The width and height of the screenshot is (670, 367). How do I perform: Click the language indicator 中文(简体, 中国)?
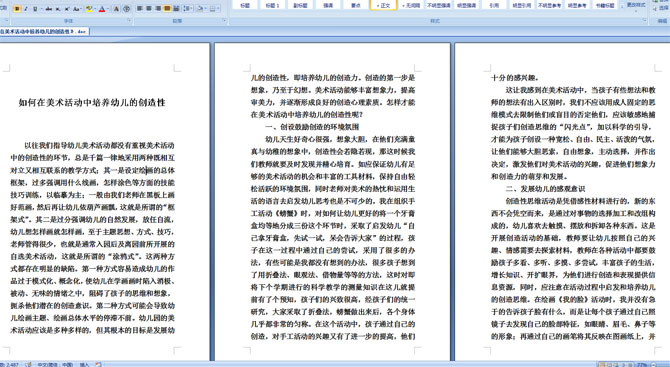(55, 364)
